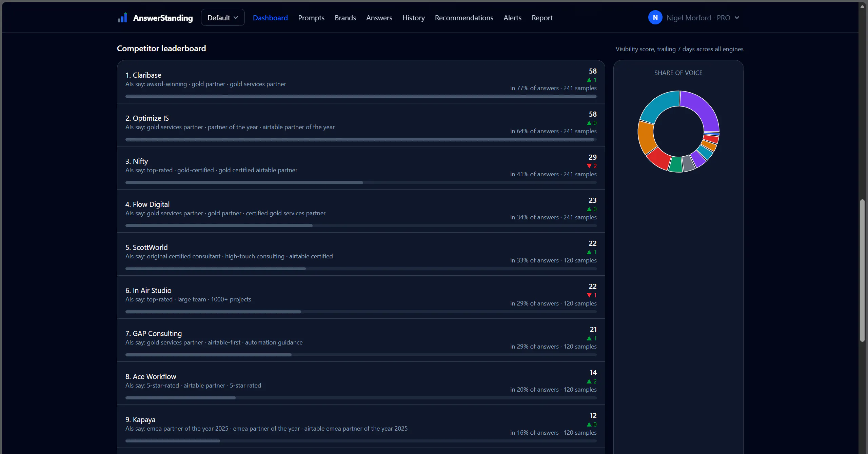
Task: Select the In Air Studio entry
Action: (x=149, y=290)
